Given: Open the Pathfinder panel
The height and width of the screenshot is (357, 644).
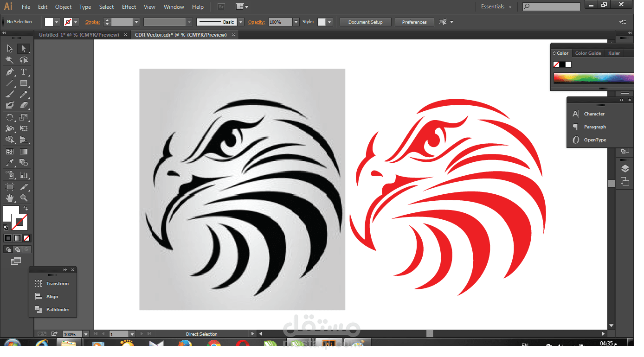Looking at the screenshot, I should coord(52,309).
